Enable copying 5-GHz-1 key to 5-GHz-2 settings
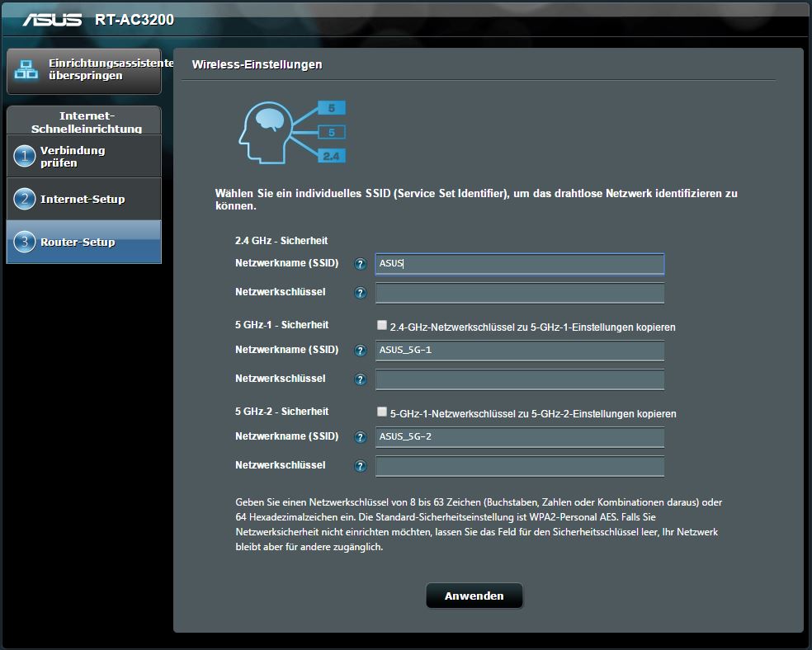This screenshot has height=650, width=812. click(381, 412)
